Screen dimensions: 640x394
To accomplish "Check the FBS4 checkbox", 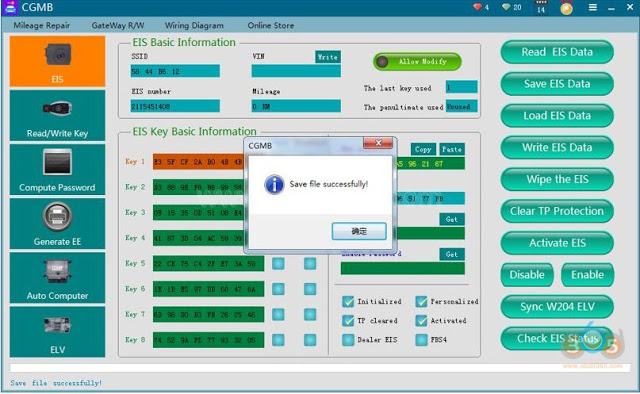I will coord(421,340).
